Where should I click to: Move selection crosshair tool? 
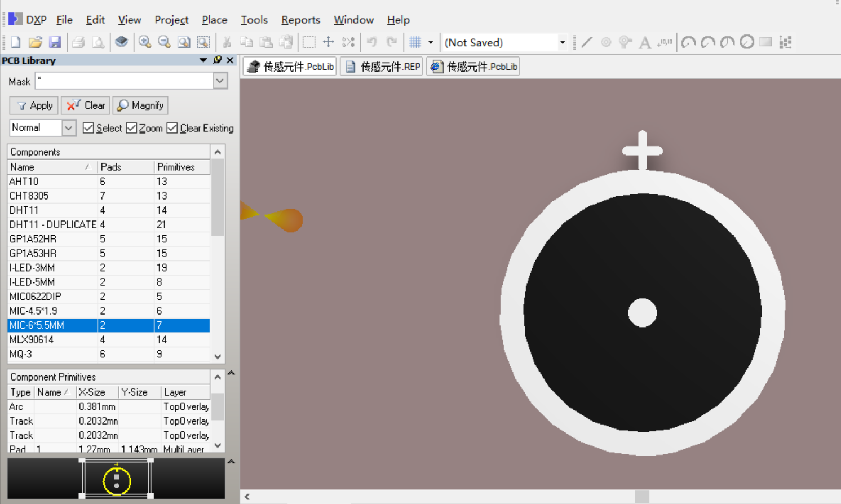(x=328, y=42)
